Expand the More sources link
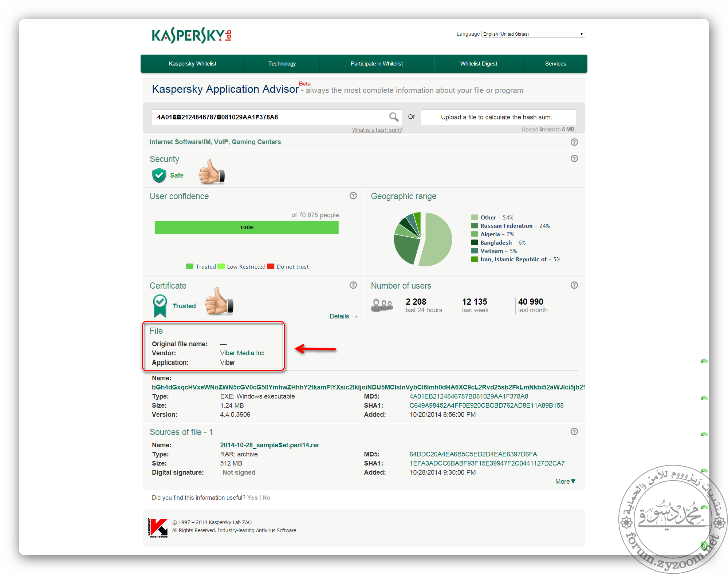Screen dimensions: 728x574 point(565,482)
